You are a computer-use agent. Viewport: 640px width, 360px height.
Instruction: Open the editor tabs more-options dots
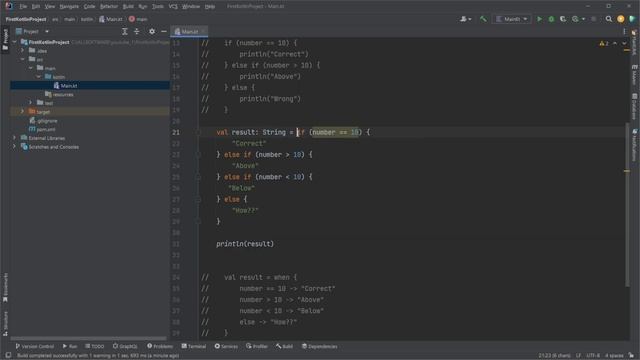pyautogui.click(x=624, y=31)
